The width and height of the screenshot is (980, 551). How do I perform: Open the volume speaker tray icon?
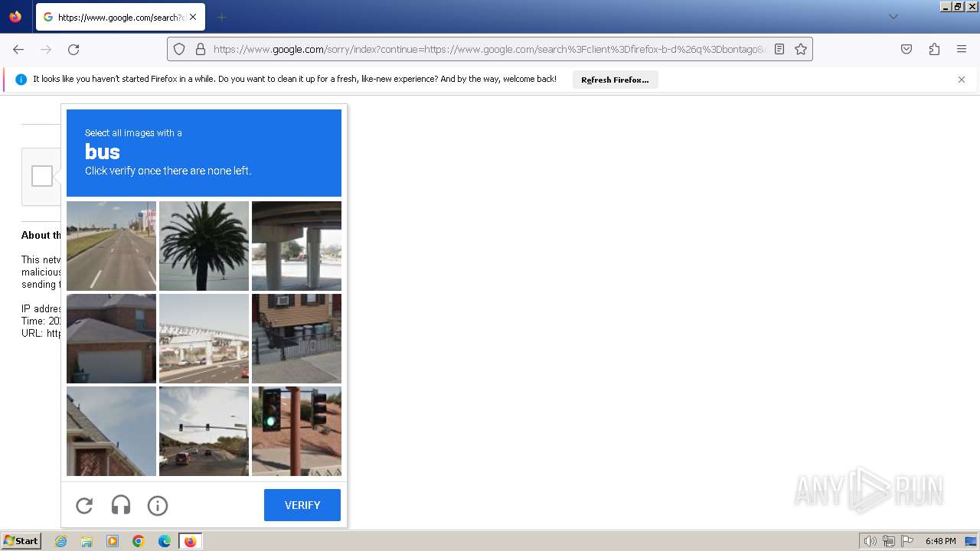click(870, 541)
